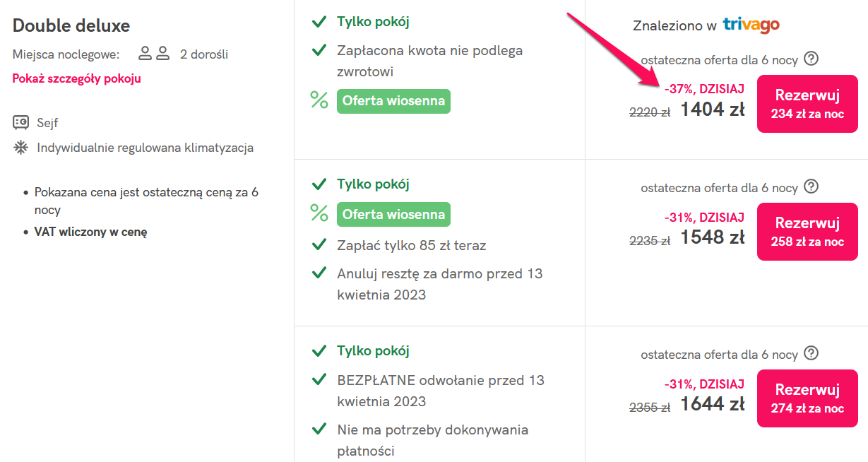Reserve the 274 zł per night offer

click(807, 398)
